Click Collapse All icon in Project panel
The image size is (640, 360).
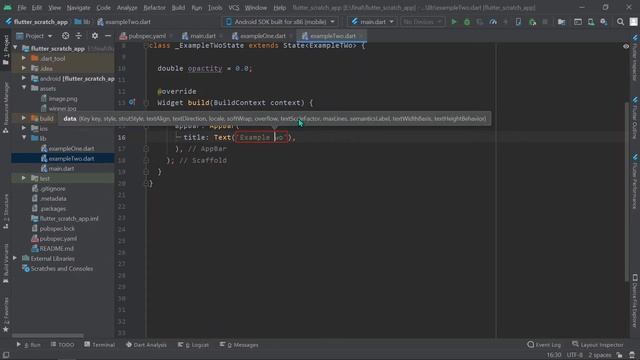pyautogui.click(x=78, y=36)
